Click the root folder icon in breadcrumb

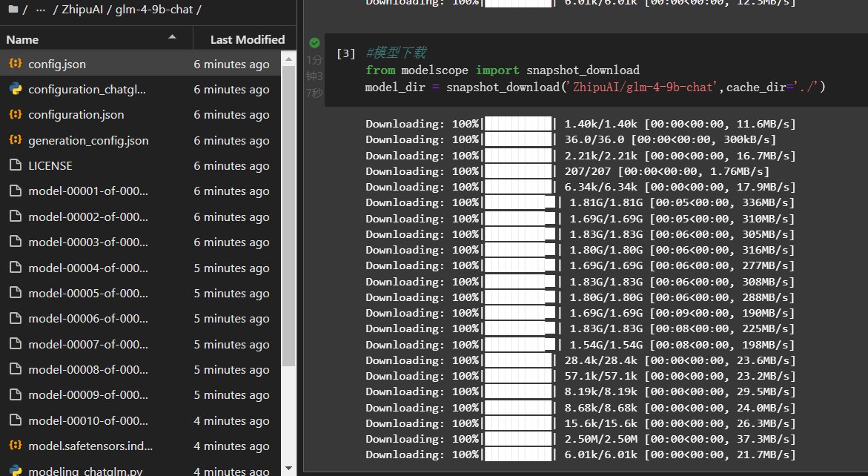click(x=13, y=10)
